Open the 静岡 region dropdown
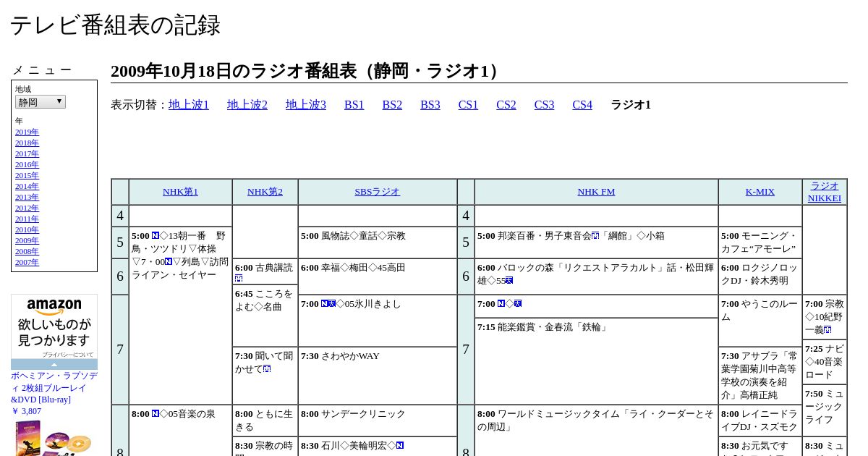The image size is (868, 456). (41, 102)
